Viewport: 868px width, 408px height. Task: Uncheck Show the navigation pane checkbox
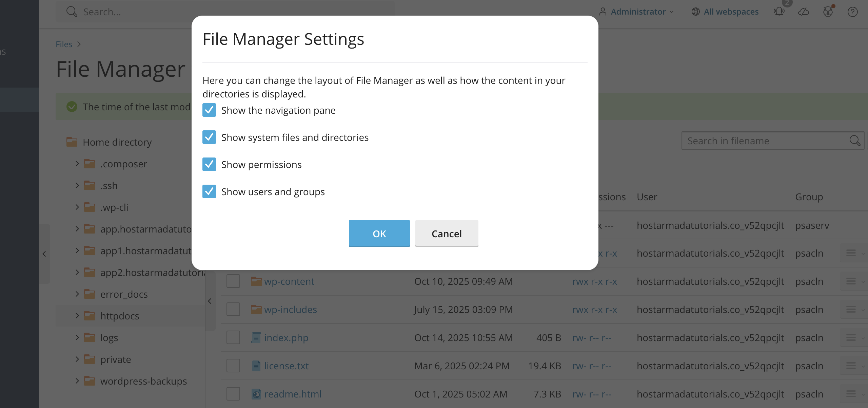[x=209, y=110]
